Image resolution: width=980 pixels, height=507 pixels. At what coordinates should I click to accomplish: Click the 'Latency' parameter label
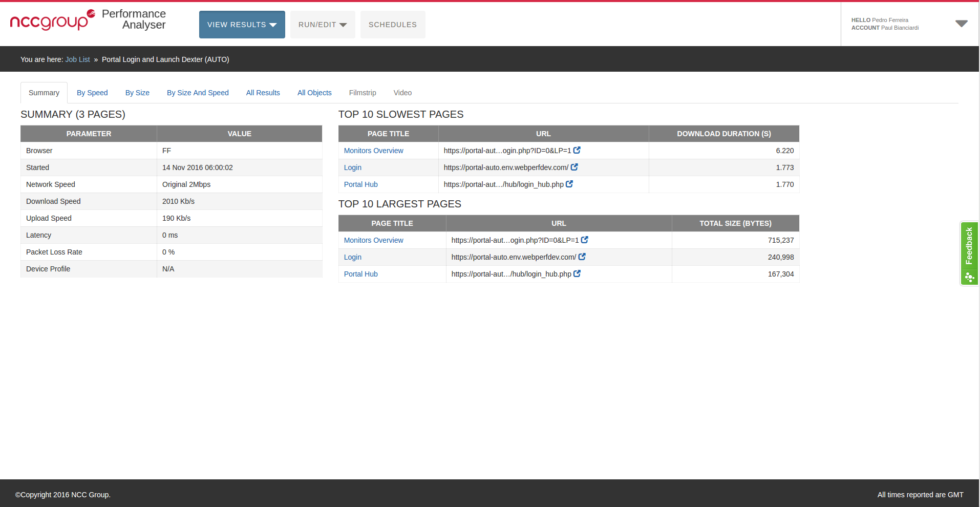(x=39, y=235)
